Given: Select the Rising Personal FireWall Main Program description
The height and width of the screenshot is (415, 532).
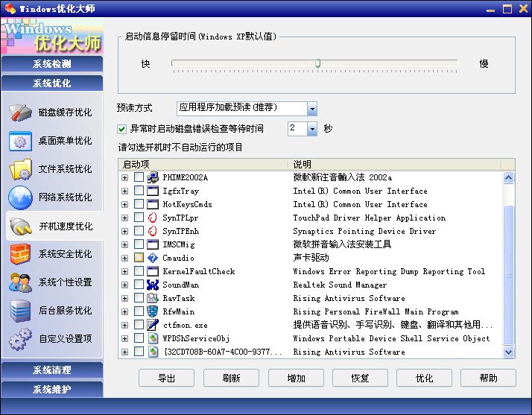Looking at the screenshot, I should (x=376, y=311).
